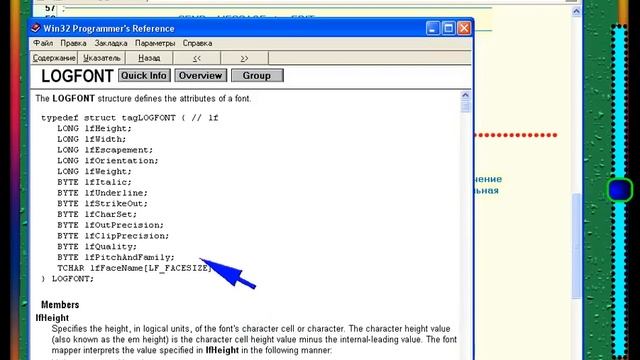Click the scroll-up arrow in background editor window
Image resolution: width=640 pixels, height=360 pixels.
[x=576, y=12]
